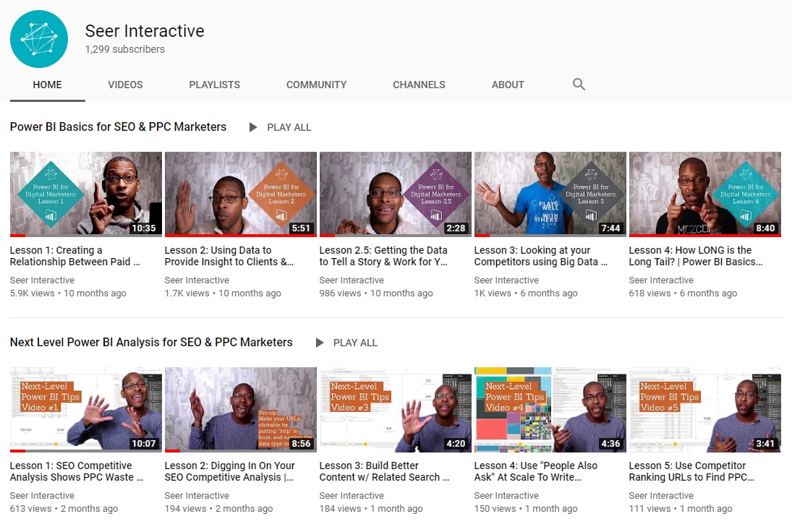Open Power BI Basics playlist title
The image size is (792, 532).
tap(118, 127)
